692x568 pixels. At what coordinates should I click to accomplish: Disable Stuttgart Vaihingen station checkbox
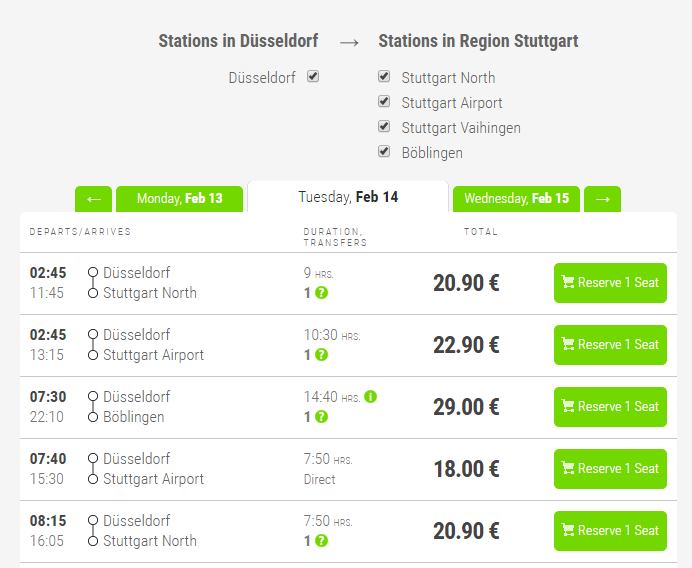[384, 126]
